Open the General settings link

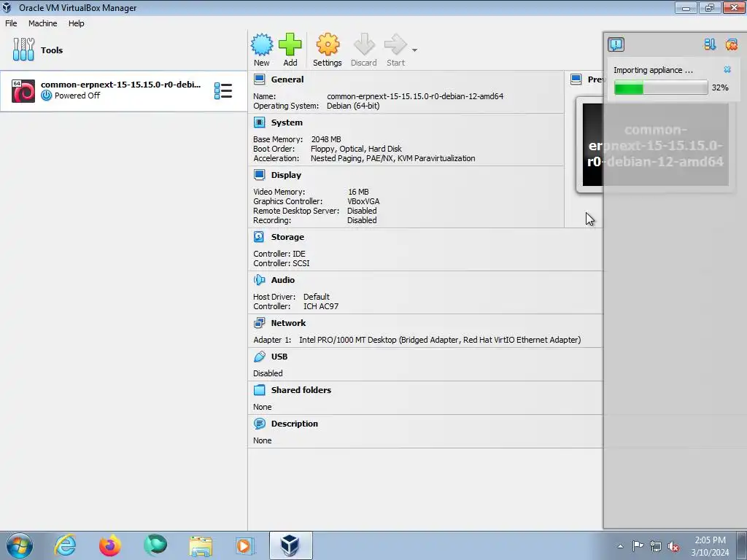[x=287, y=79]
